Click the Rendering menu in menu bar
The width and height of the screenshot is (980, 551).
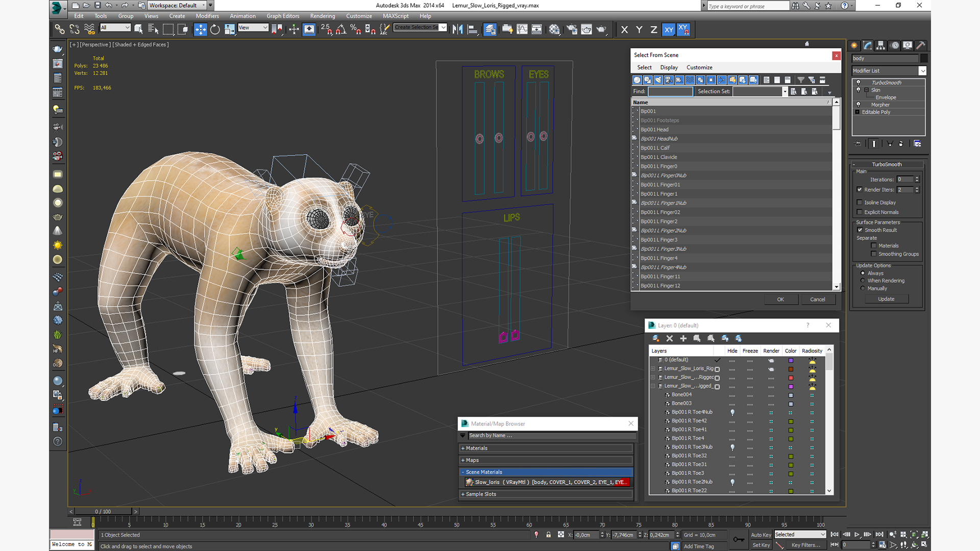[x=321, y=16]
